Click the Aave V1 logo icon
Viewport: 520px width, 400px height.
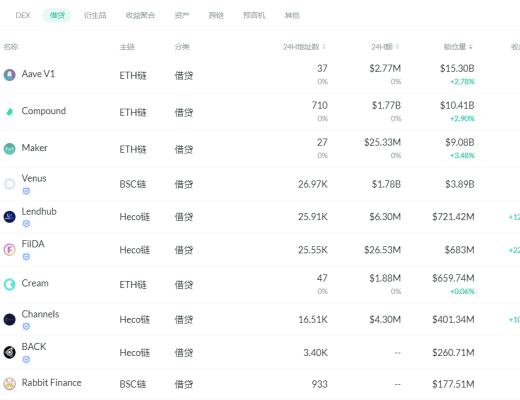pos(9,75)
